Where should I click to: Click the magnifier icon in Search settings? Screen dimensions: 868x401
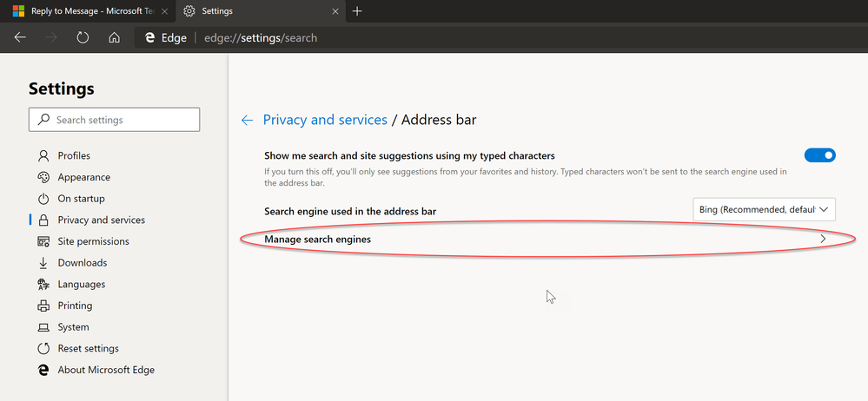[43, 120]
